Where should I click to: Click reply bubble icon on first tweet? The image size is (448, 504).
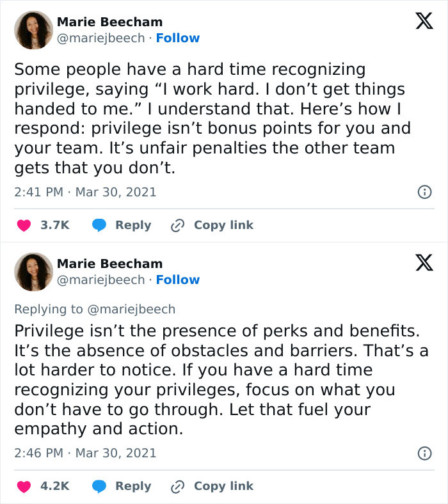[x=99, y=225]
